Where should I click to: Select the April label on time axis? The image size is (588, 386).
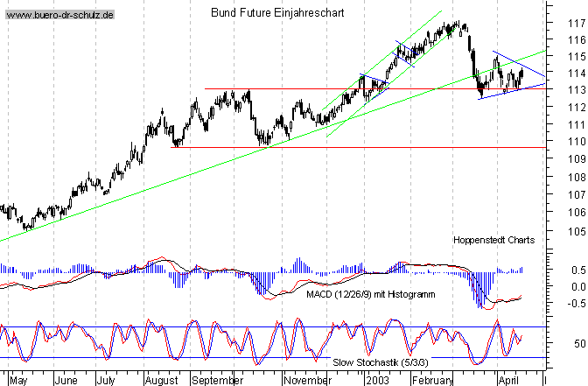pyautogui.click(x=508, y=381)
